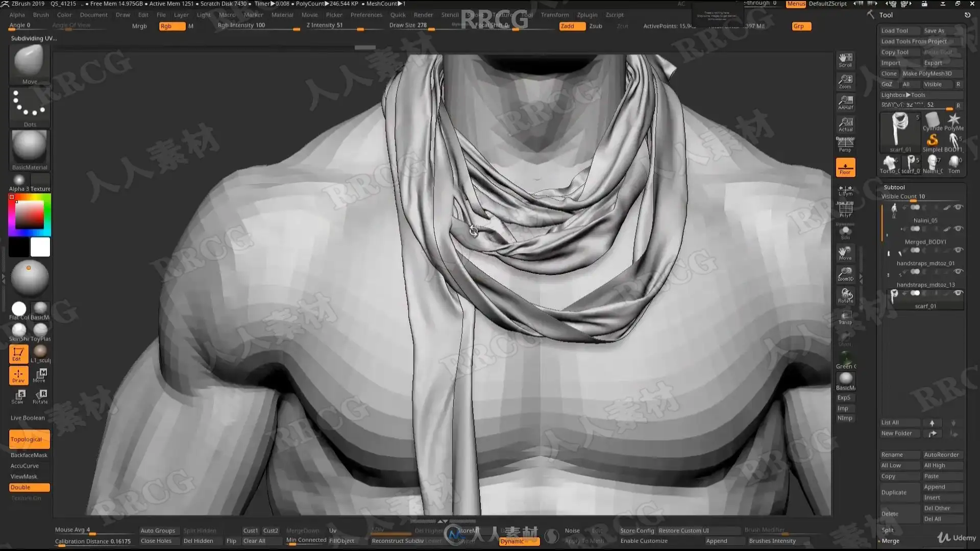980x551 pixels.
Task: Enable the PolyF polyframe icon
Action: coord(845,210)
